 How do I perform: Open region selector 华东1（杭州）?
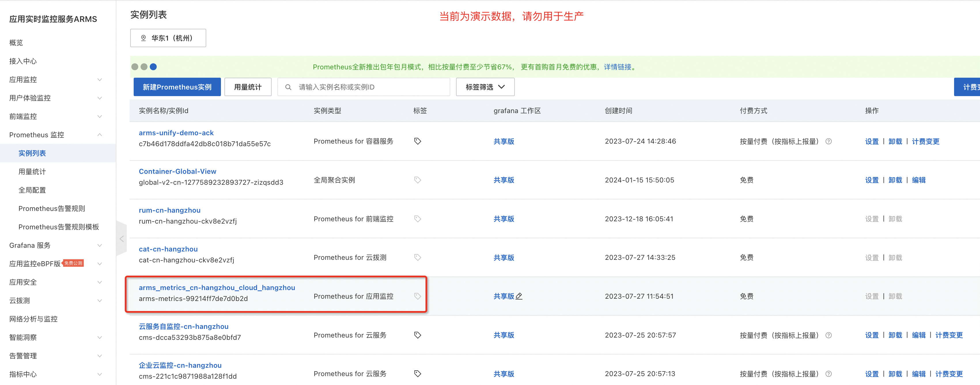pyautogui.click(x=168, y=38)
